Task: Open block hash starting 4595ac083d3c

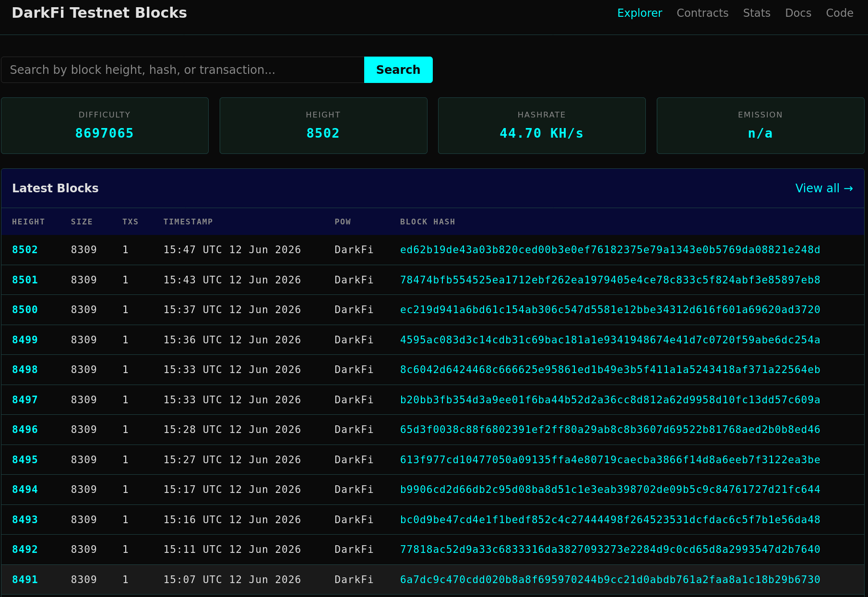Action: (x=610, y=340)
